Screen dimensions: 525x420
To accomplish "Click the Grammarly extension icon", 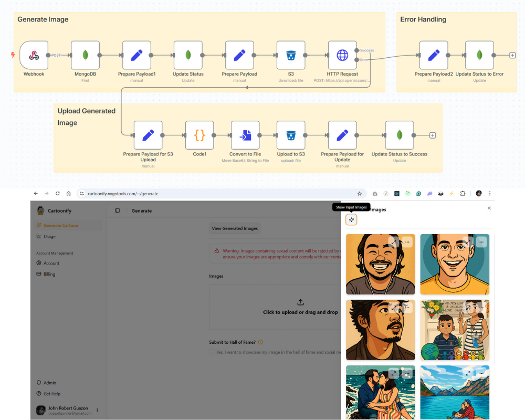I will [418, 193].
